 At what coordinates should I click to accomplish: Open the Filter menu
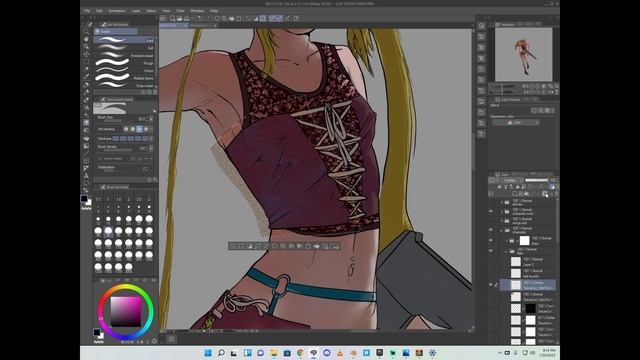click(180, 11)
